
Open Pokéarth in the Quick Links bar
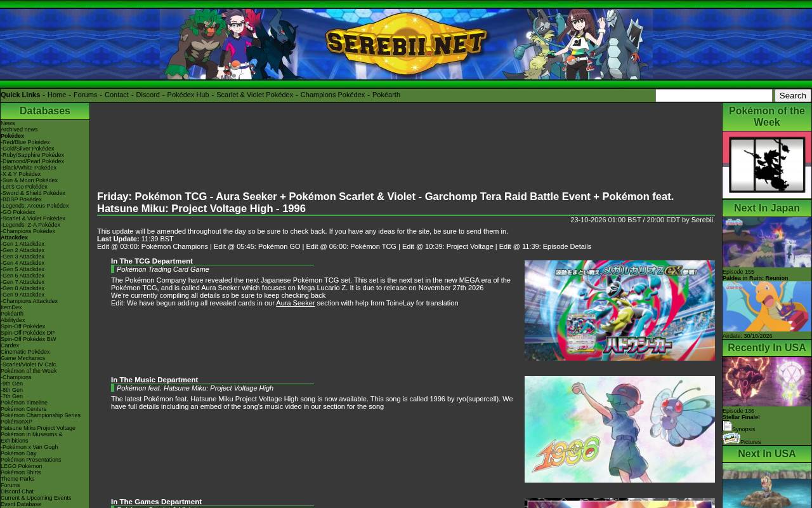pyautogui.click(x=386, y=95)
